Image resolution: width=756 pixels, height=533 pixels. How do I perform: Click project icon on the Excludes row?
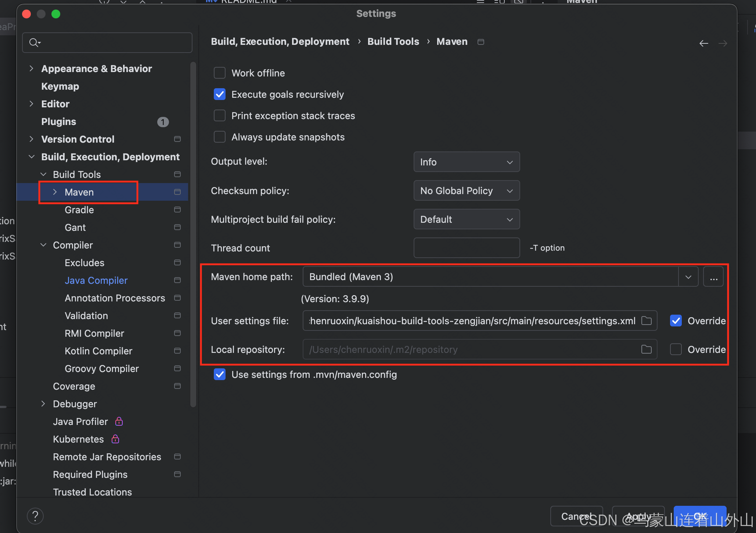click(x=177, y=262)
